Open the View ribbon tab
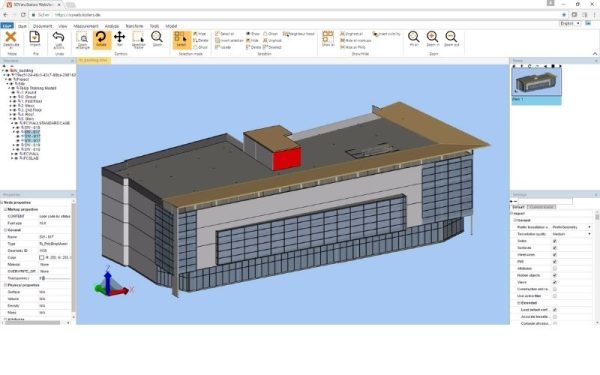 63,26
